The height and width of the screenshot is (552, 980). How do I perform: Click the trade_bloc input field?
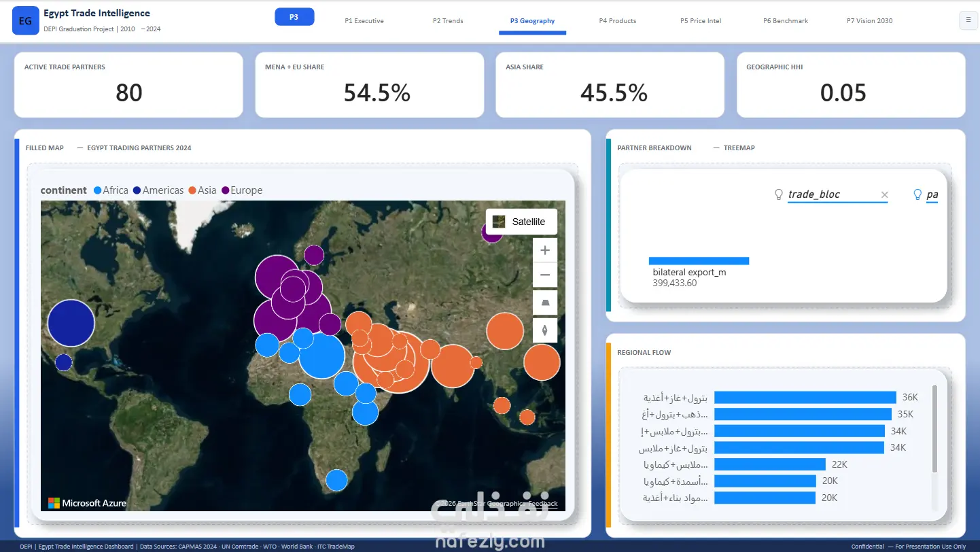click(833, 195)
